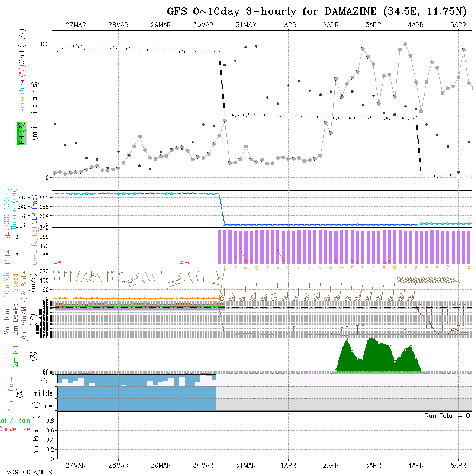Image resolution: width=476 pixels, height=476 pixels.
Task: Select the "high" cloud cover row label
Action: tap(46, 381)
